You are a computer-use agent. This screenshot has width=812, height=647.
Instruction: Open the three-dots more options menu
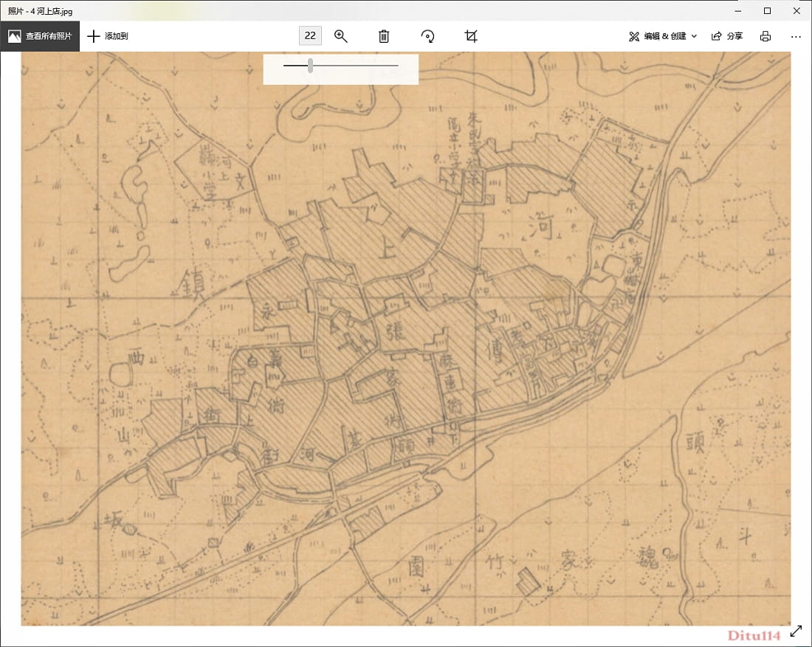pos(796,36)
